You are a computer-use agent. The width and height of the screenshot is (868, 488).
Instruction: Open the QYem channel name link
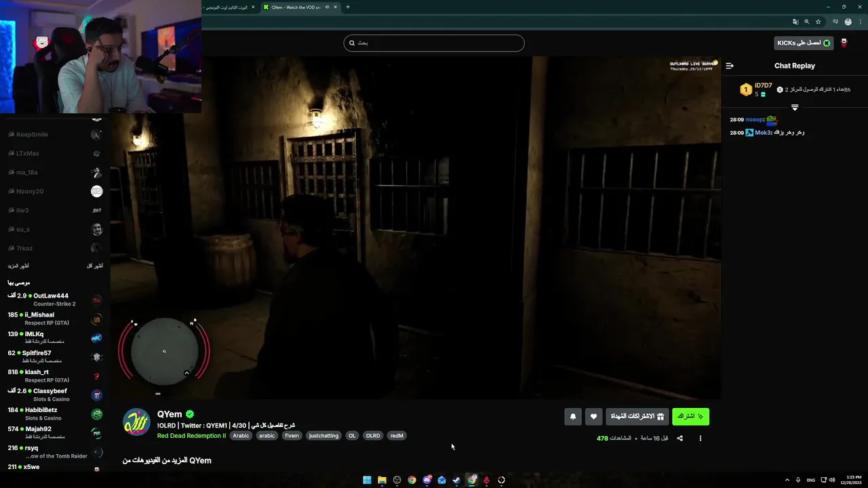pos(170,414)
